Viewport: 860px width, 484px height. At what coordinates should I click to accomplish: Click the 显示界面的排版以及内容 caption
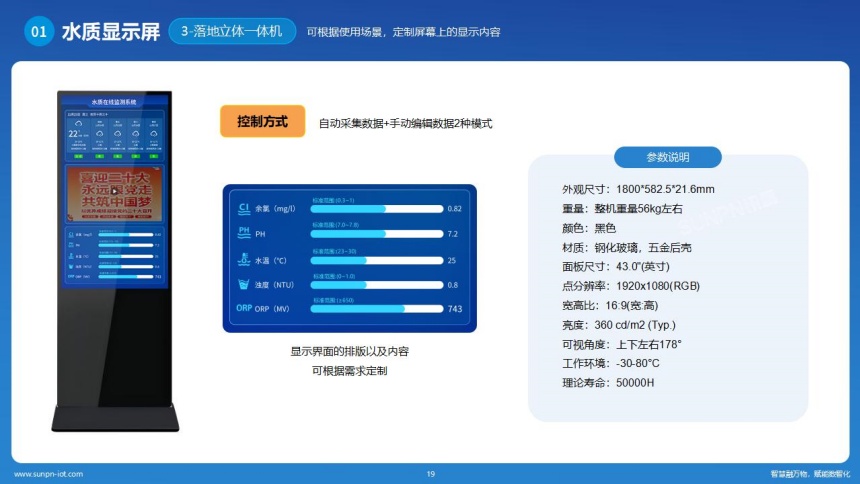coord(349,351)
